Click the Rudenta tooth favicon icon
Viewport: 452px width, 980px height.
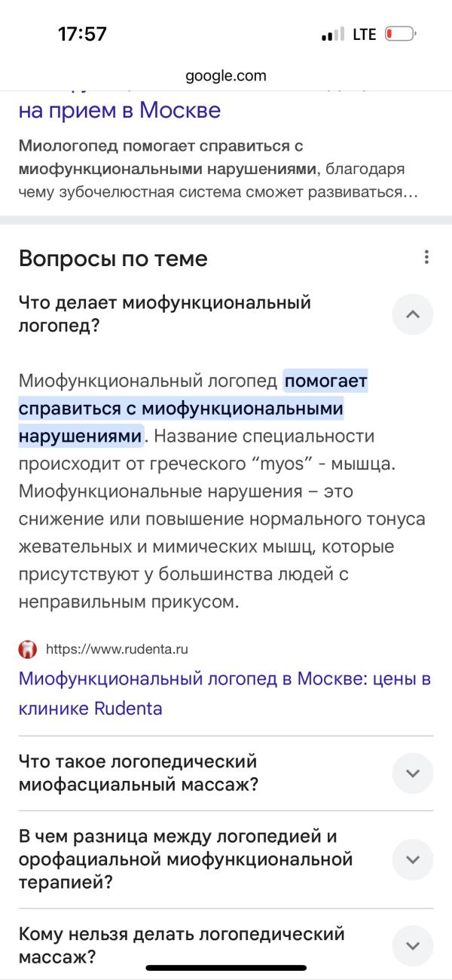click(28, 648)
